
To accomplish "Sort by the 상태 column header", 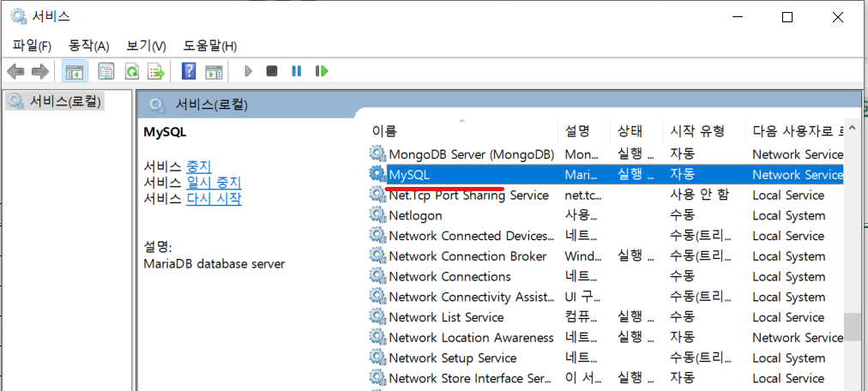I will pos(636,131).
